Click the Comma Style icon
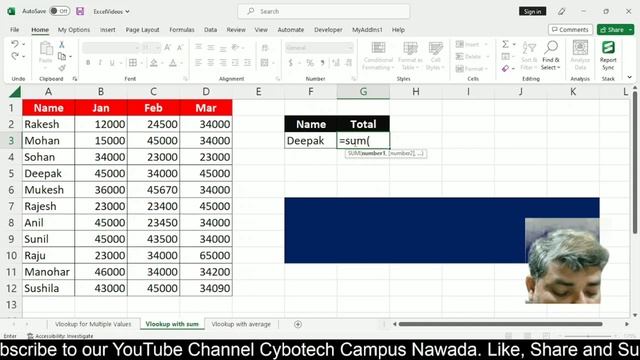 (x=322, y=63)
